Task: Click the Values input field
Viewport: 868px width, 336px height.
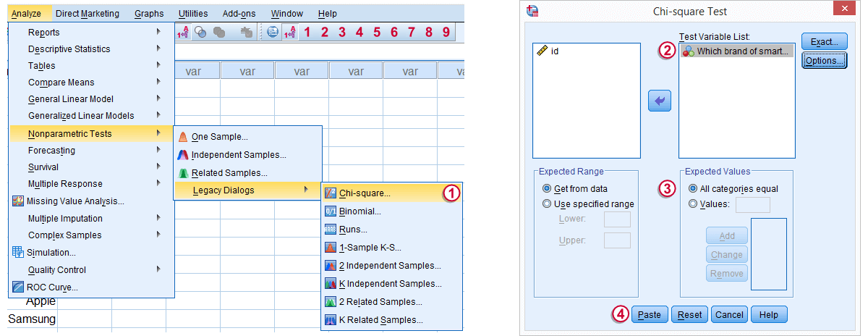Action: pos(753,204)
